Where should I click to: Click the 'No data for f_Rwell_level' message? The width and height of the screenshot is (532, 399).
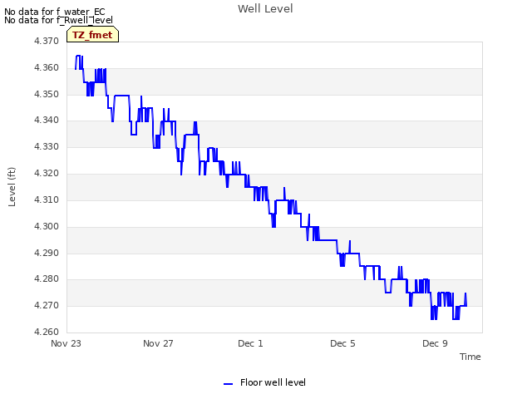pyautogui.click(x=58, y=20)
